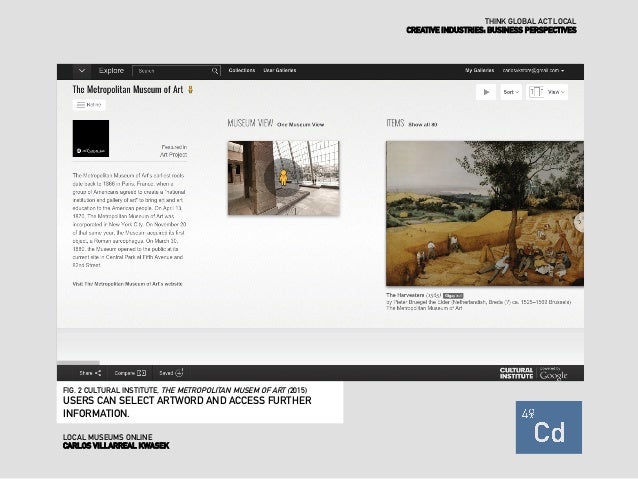
Task: Open the View layout dropdown
Action: [547, 92]
